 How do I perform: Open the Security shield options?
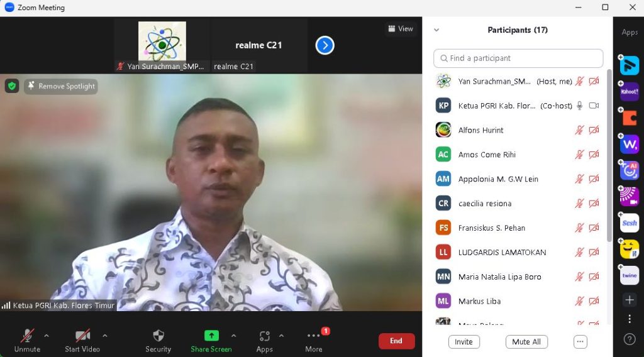coord(158,340)
